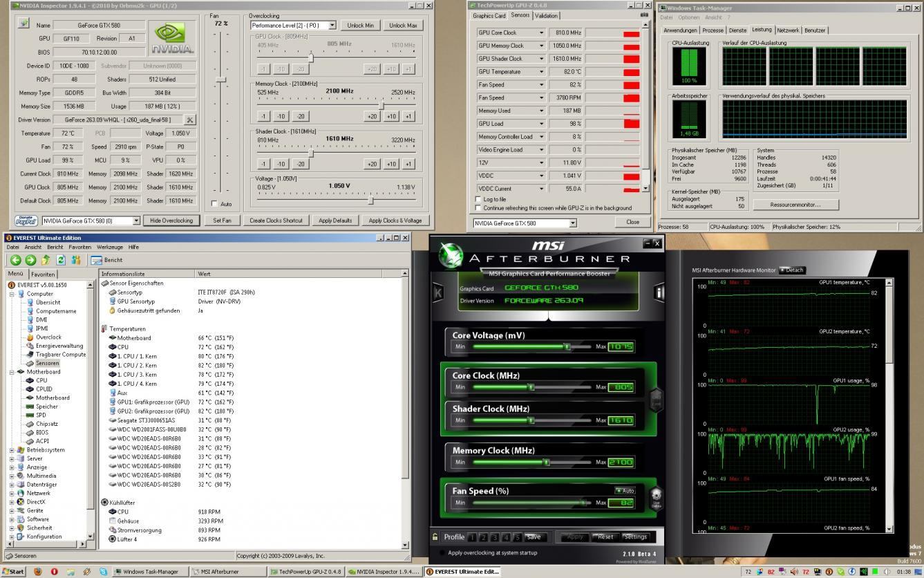Open GPU Temperature sensor dropdown in GPU-Z

tap(542, 72)
